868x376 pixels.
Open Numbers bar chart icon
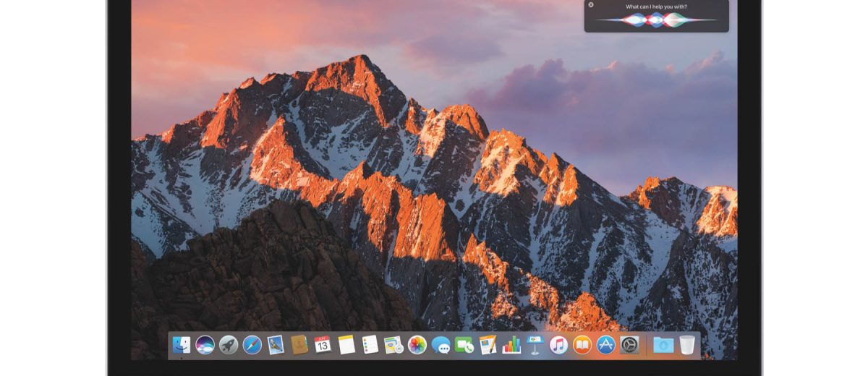[x=511, y=345]
